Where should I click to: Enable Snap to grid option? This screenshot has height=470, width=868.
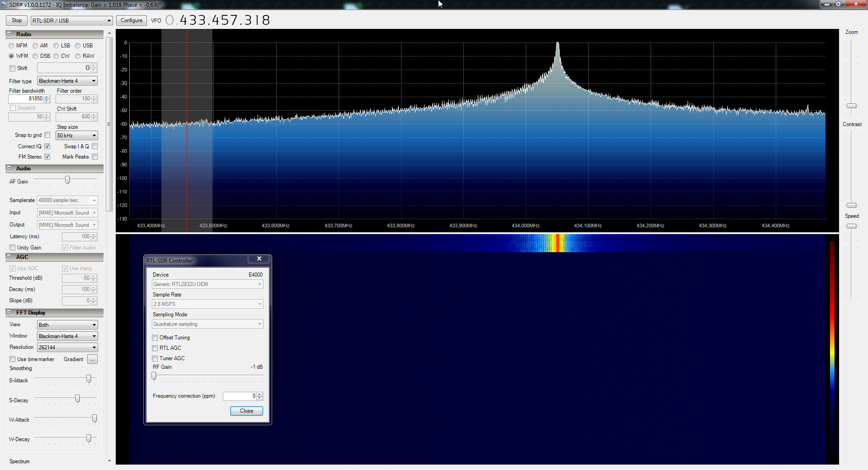pyautogui.click(x=47, y=135)
